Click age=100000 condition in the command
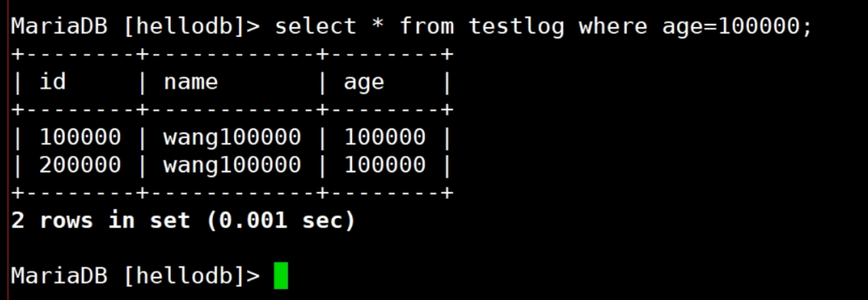Image resolution: width=868 pixels, height=300 pixels. click(x=737, y=26)
